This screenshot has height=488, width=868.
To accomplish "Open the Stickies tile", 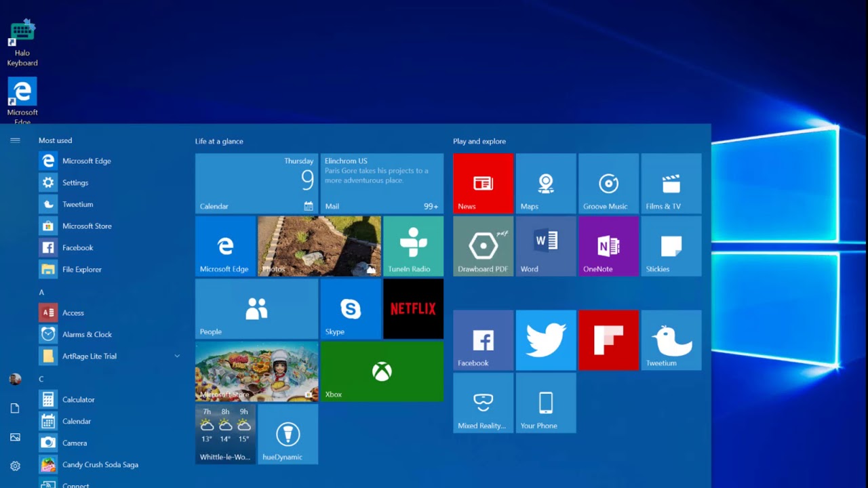I will click(671, 246).
